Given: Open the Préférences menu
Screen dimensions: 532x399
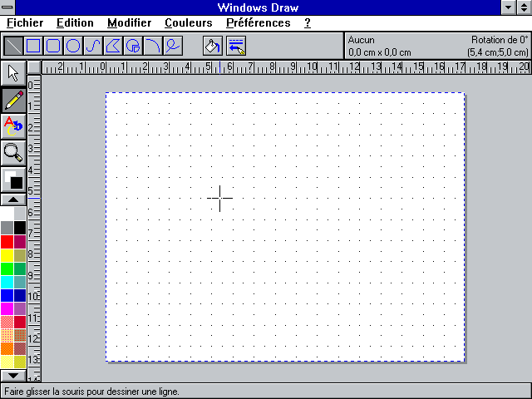Looking at the screenshot, I should [259, 23].
